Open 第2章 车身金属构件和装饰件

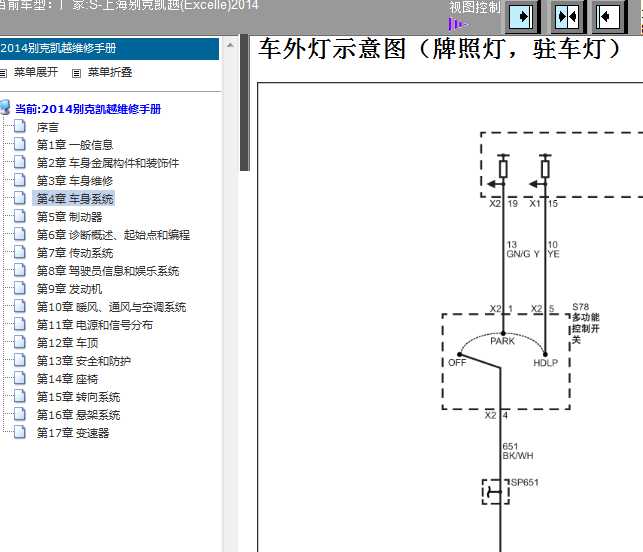(x=108, y=163)
